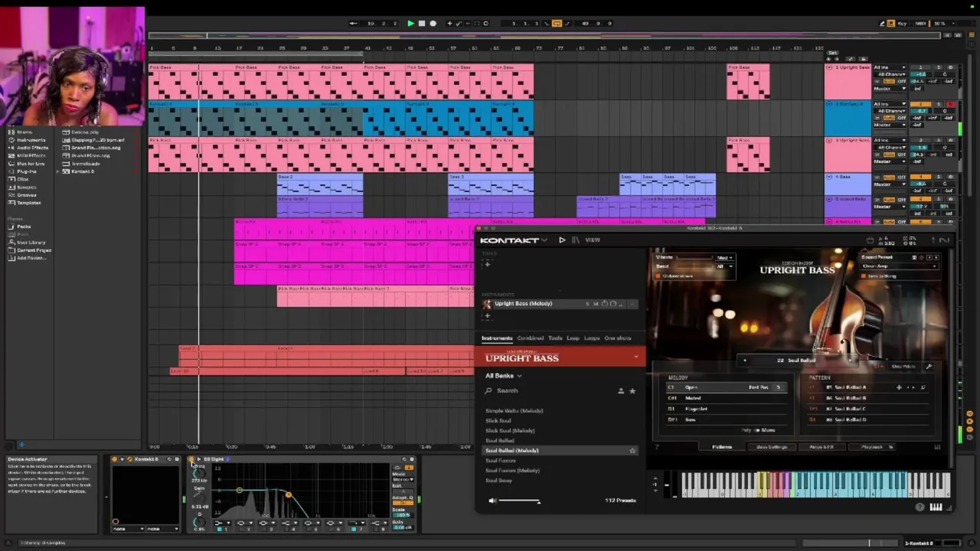The width and height of the screenshot is (980, 551).
Task: Switch to Kontakt Combined tab
Action: (x=530, y=338)
